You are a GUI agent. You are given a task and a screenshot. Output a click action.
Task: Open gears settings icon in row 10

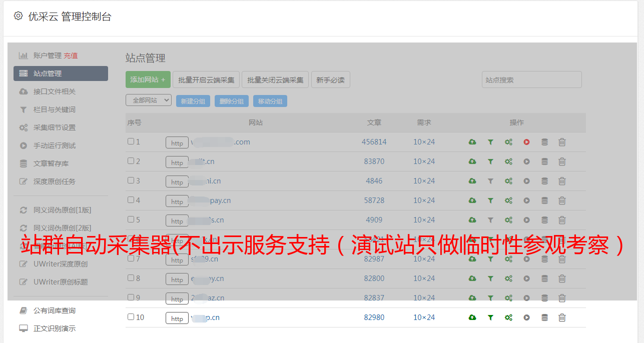tap(508, 317)
